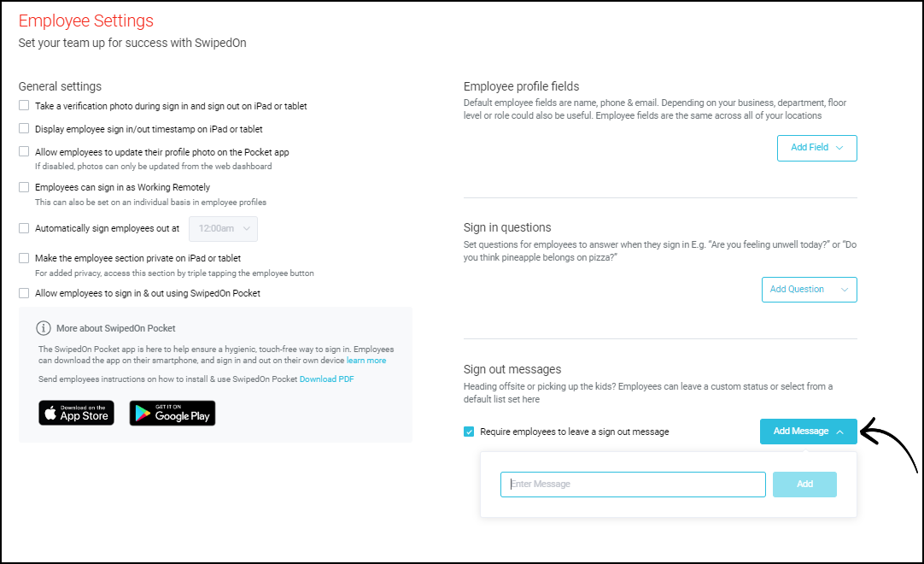The image size is (924, 564).
Task: Click the Add button next to message field
Action: (804, 485)
